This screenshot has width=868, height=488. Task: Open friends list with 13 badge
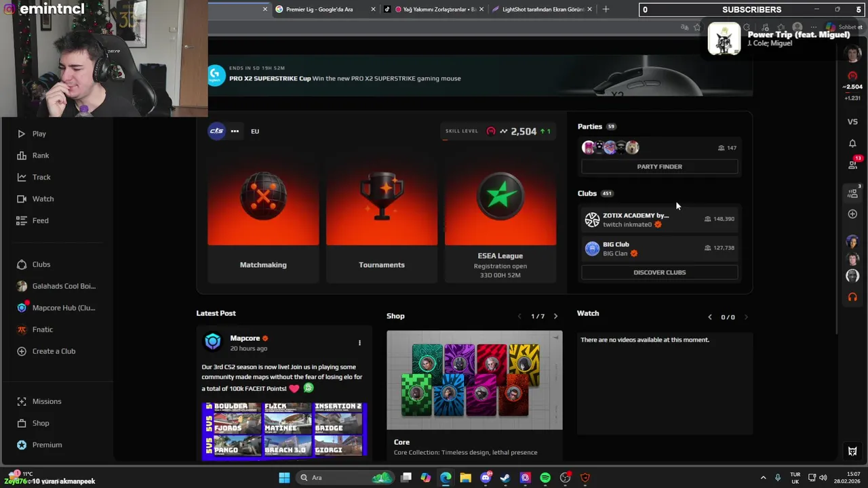click(853, 164)
